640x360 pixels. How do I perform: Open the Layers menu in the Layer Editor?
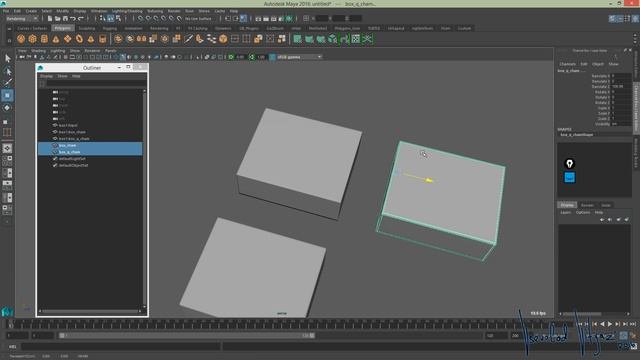[565, 212]
